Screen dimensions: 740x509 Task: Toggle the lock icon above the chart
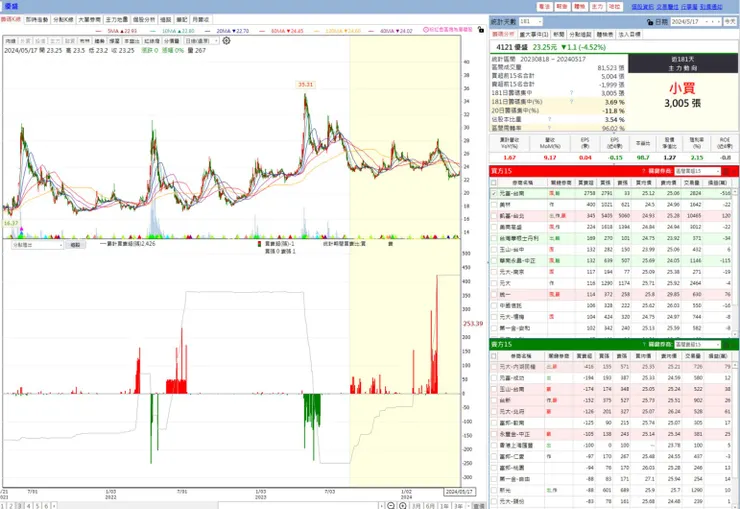click(480, 30)
